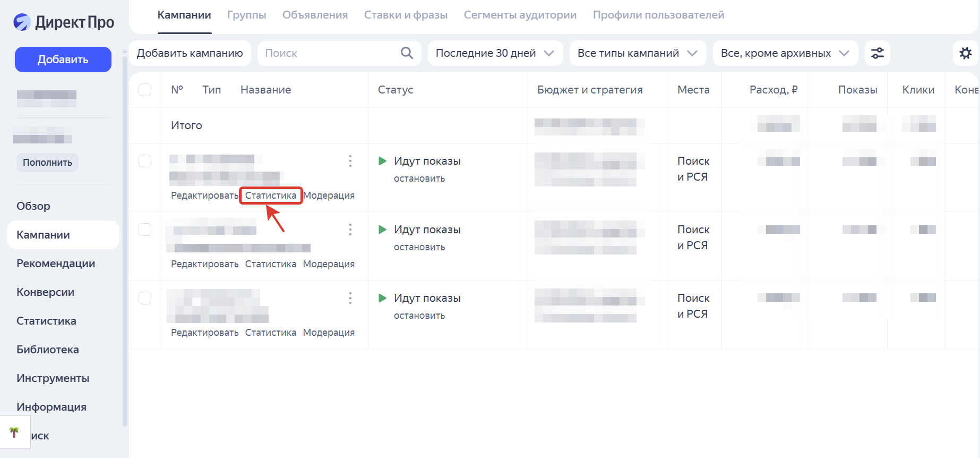This screenshot has width=980, height=458.
Task: Switch to the Объявления tab
Action: [315, 15]
